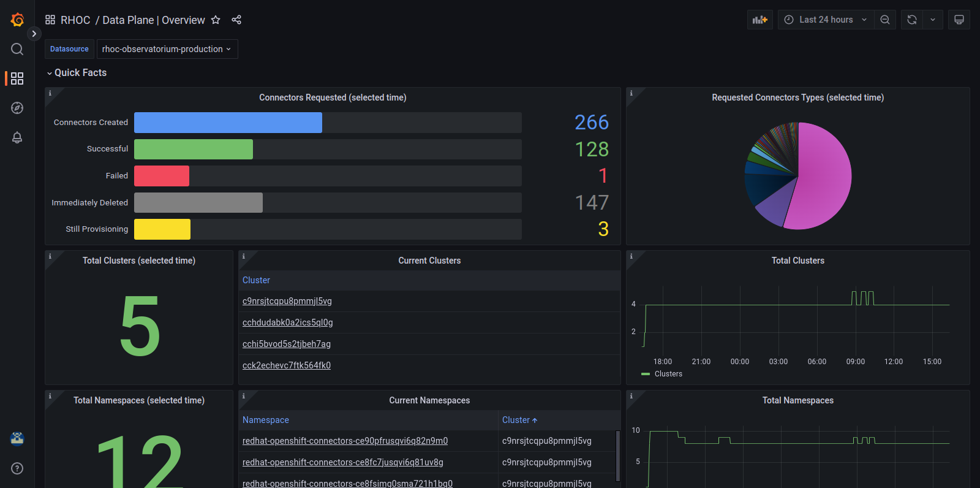Screen dimensions: 980x488
Task: Open the Last 24 hours time picker
Action: 826,20
